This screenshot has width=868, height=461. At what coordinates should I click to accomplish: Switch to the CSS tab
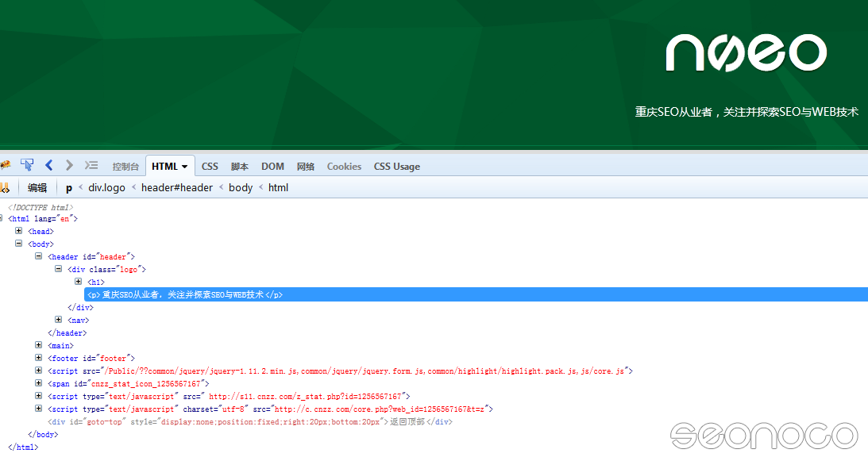click(210, 167)
